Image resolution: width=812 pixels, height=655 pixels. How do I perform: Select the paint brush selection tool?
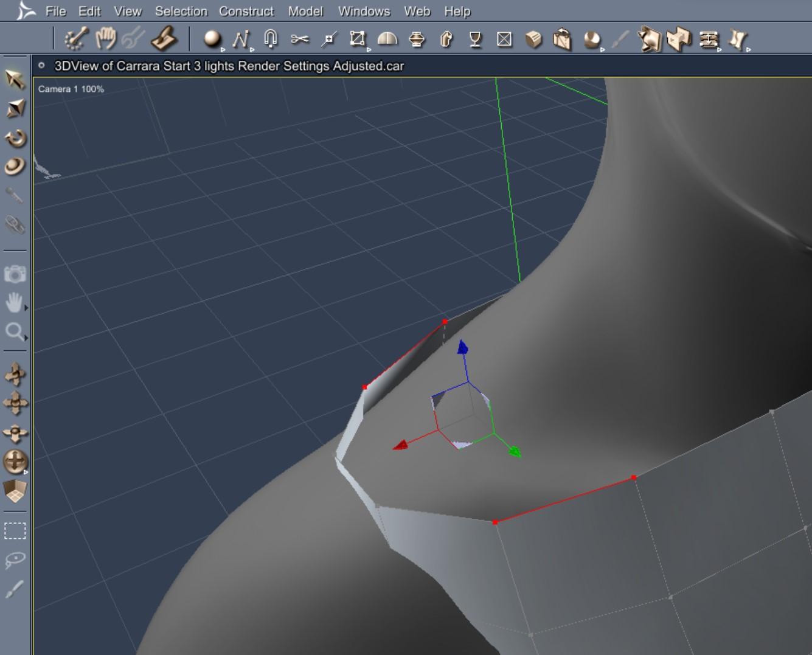point(15,589)
